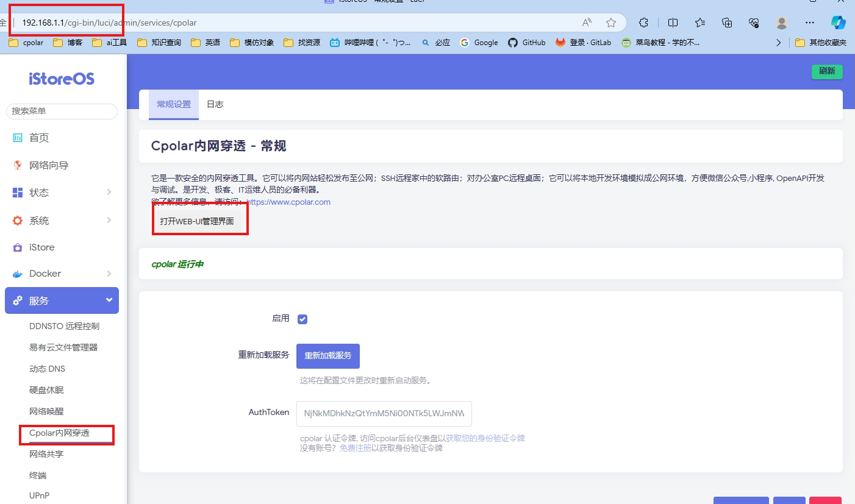Open the 必应 search bookmark

point(436,43)
